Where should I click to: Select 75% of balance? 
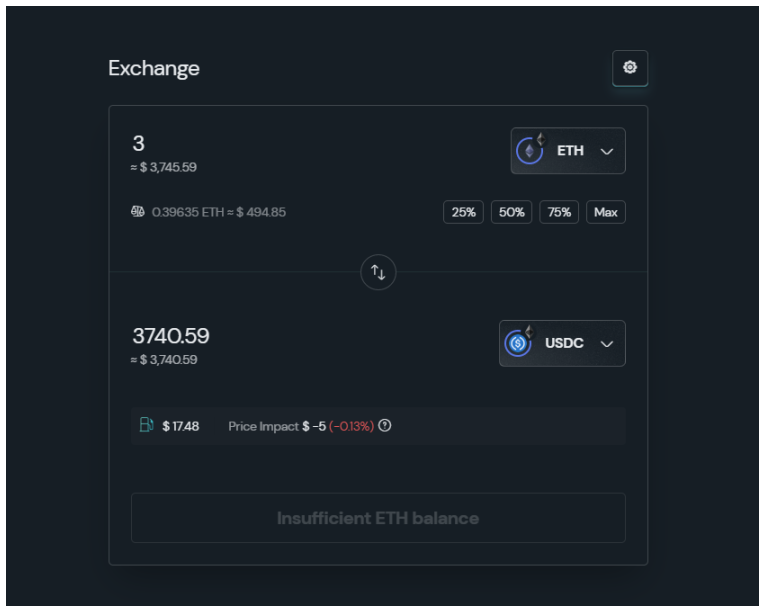pyautogui.click(x=559, y=212)
